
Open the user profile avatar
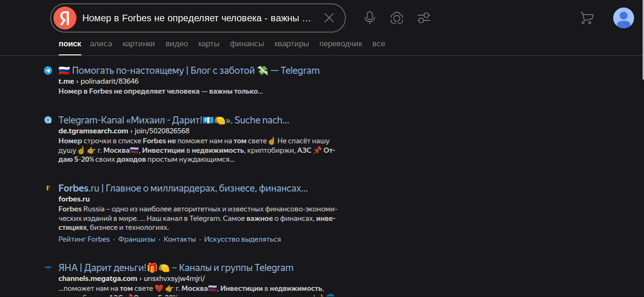click(624, 18)
